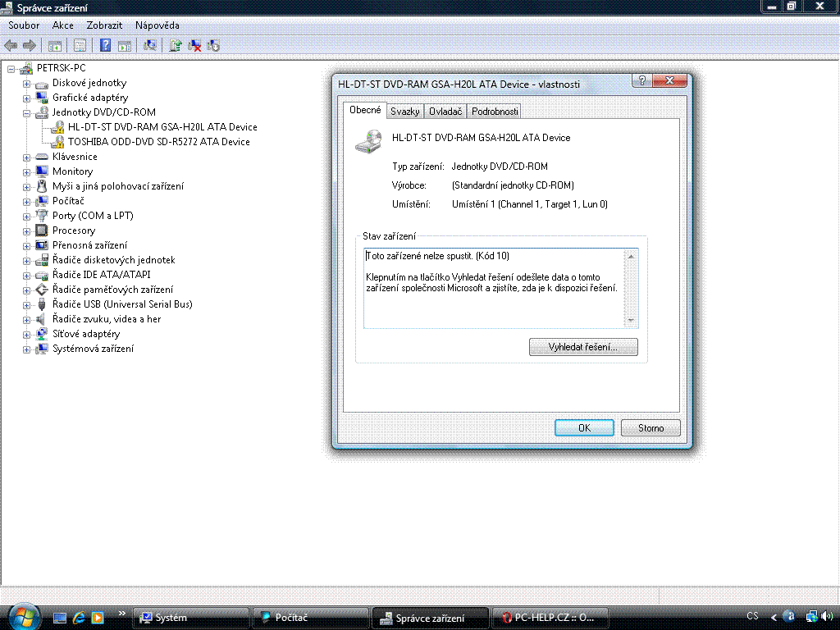Show hidden quick launch items chevron
The width and height of the screenshot is (840, 630).
(121, 614)
